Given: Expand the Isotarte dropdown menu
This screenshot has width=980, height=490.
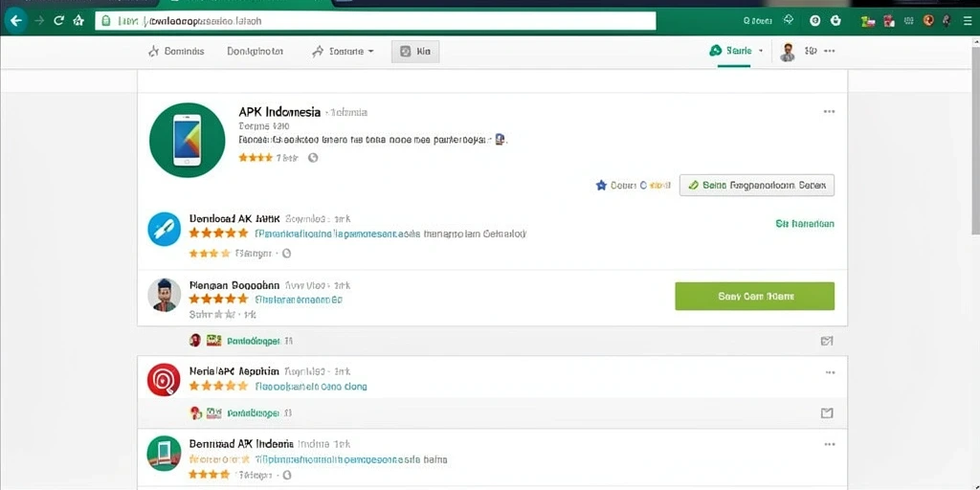Looking at the screenshot, I should pyautogui.click(x=344, y=52).
